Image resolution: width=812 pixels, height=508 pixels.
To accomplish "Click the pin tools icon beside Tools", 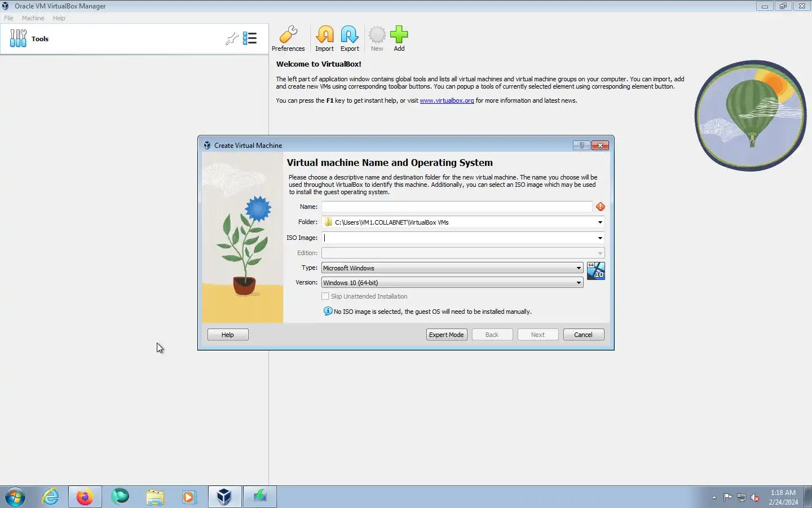I will coord(232,38).
